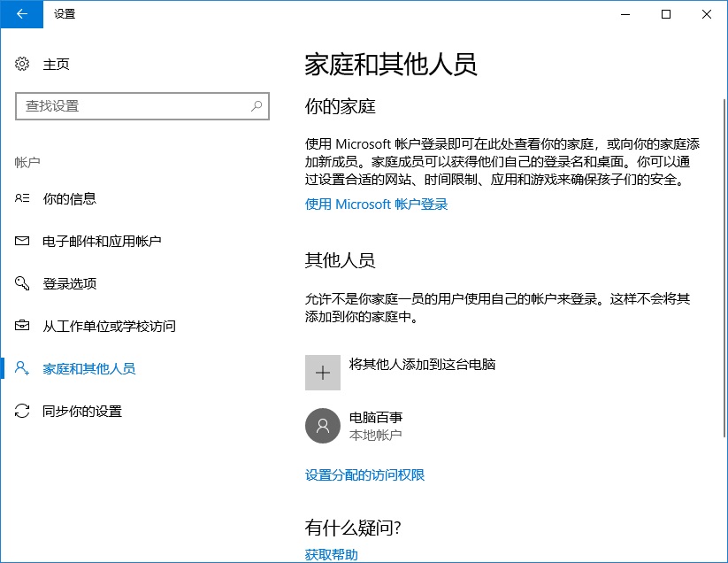
Task: Select 登录选项 in the sidebar
Action: coord(72,282)
